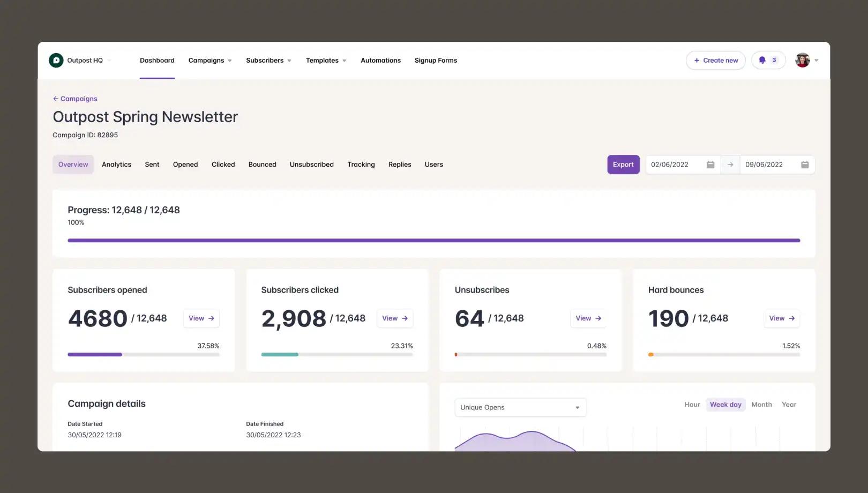The image size is (868, 493).
Task: Click the campaign progress bar
Action: tap(434, 241)
